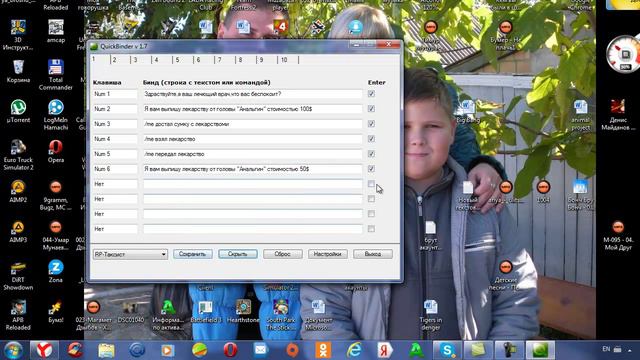The height and width of the screenshot is (360, 640).
Task: Uncheck Enter checkbox for Num 1 row
Action: pyautogui.click(x=371, y=94)
